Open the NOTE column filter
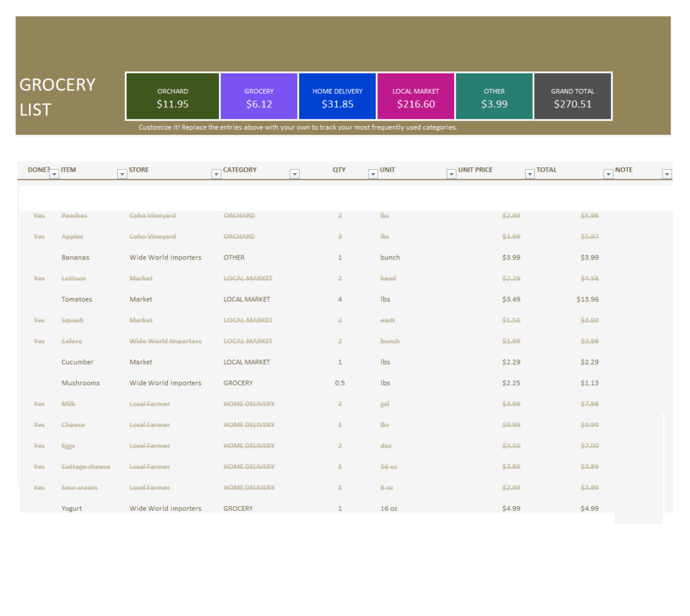 (x=666, y=174)
